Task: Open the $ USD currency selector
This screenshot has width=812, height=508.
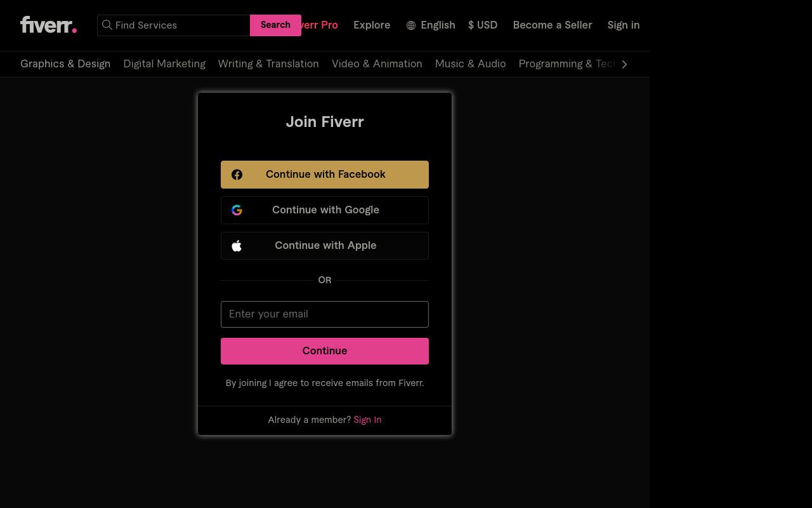Action: pyautogui.click(x=483, y=25)
